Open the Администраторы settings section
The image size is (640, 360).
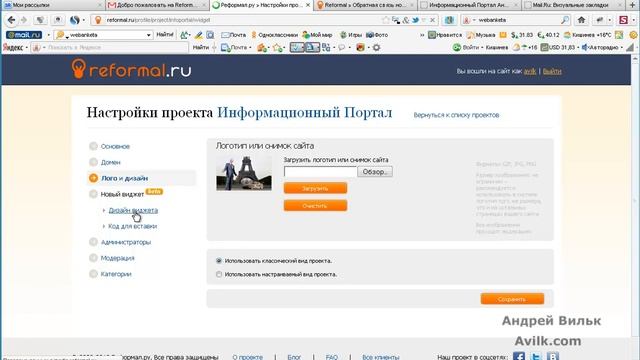(126, 242)
